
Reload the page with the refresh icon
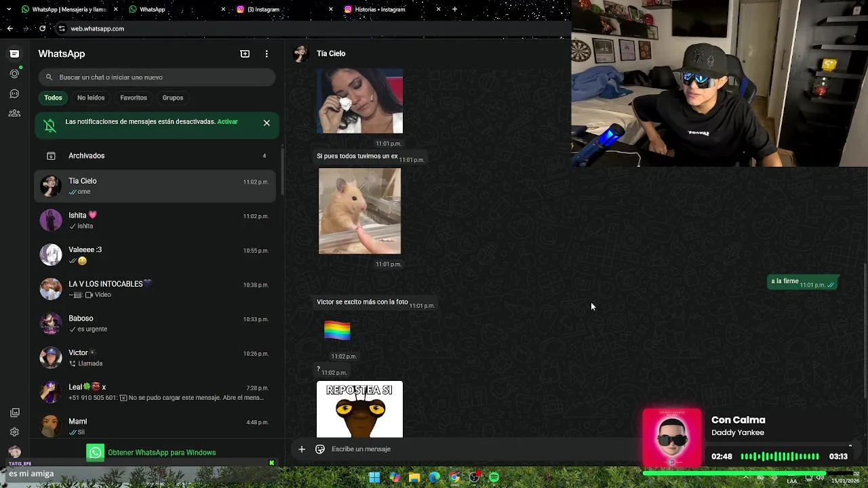42,28
